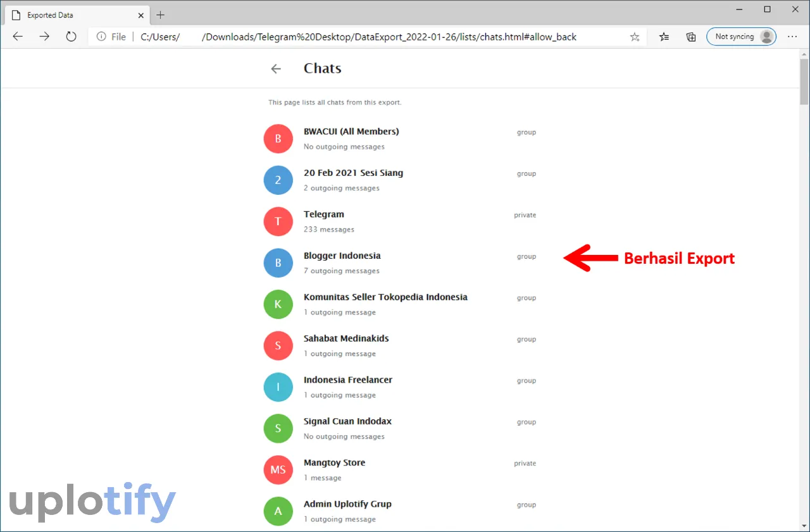Click the '233 messages' text
The width and height of the screenshot is (810, 532).
(x=329, y=230)
